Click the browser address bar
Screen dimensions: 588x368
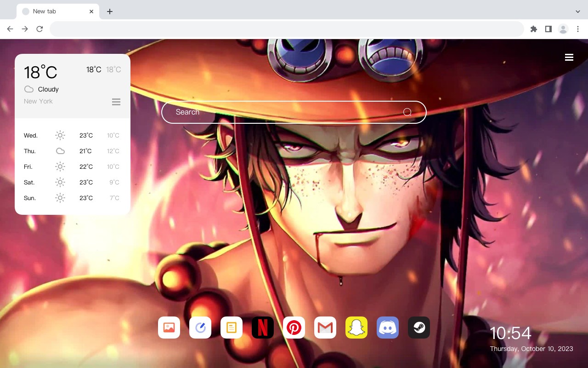[x=287, y=29]
